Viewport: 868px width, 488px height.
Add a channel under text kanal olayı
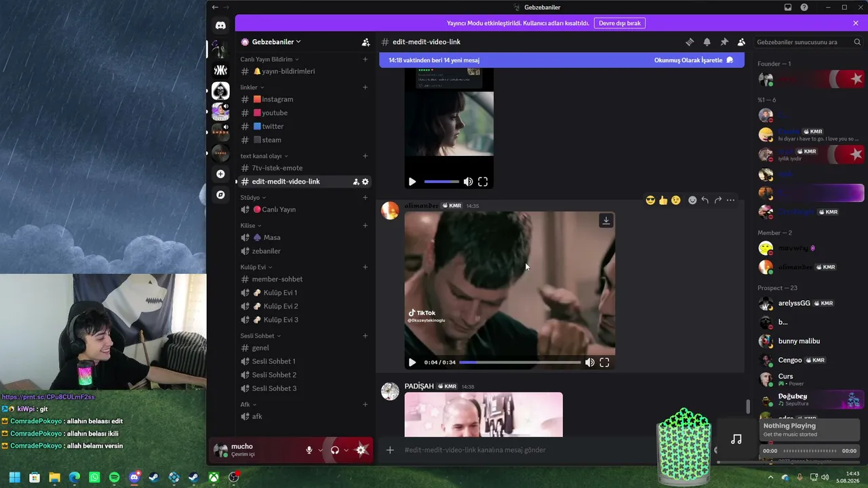click(365, 156)
